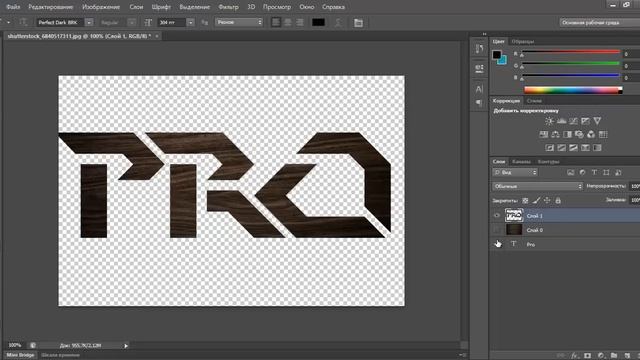Toggle visibility of Слой 0
Screen dimensions: 640x360
tap(497, 230)
